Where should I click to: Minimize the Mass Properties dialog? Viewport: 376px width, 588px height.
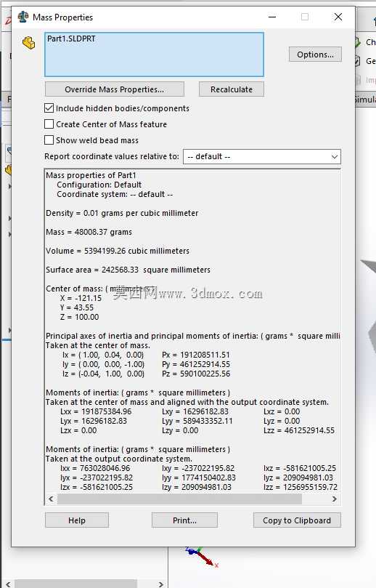click(x=272, y=17)
